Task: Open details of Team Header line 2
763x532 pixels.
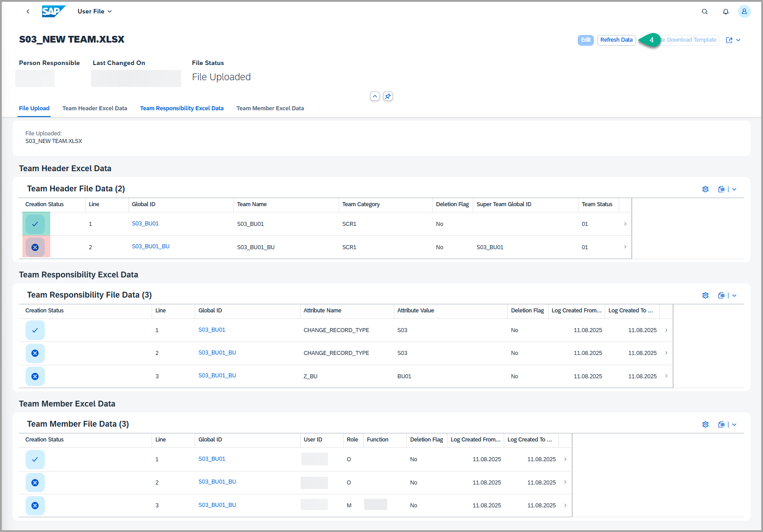Action: pos(625,247)
